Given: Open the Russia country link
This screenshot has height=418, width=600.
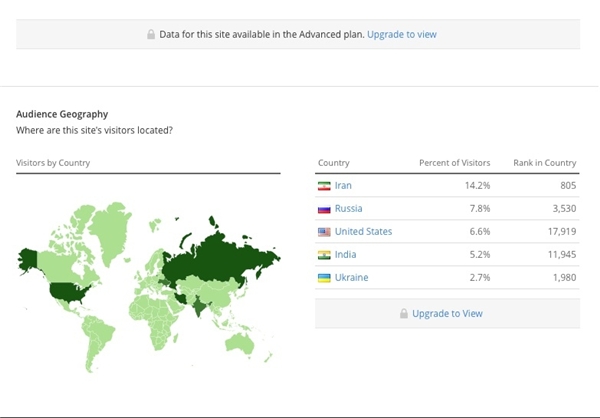Looking at the screenshot, I should click(348, 209).
